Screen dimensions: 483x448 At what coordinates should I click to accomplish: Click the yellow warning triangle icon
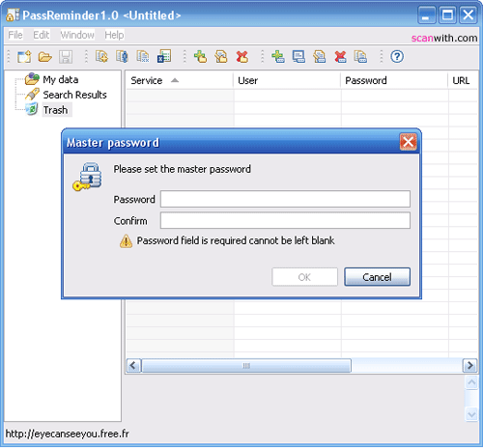click(x=126, y=241)
